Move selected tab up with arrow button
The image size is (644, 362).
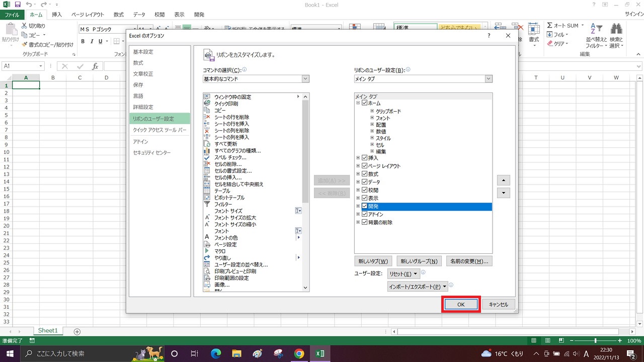tap(503, 180)
